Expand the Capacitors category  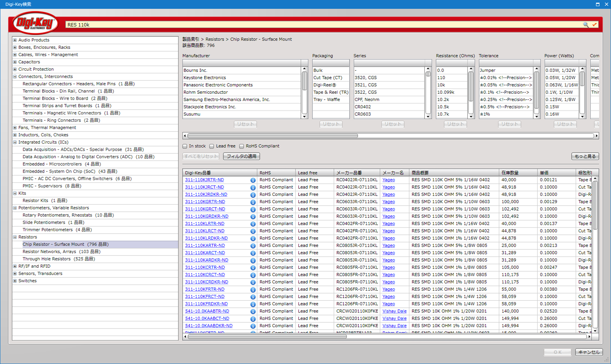pos(15,62)
